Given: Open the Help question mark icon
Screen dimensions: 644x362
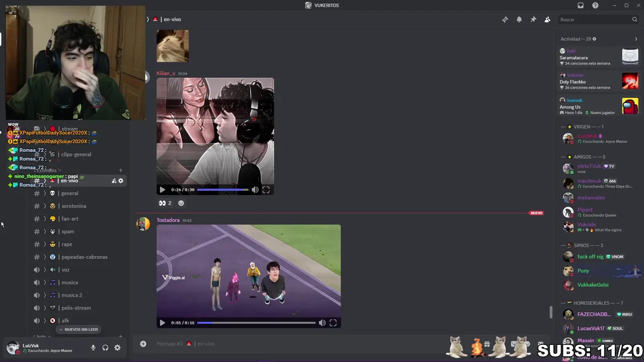Looking at the screenshot, I should coord(596,6).
